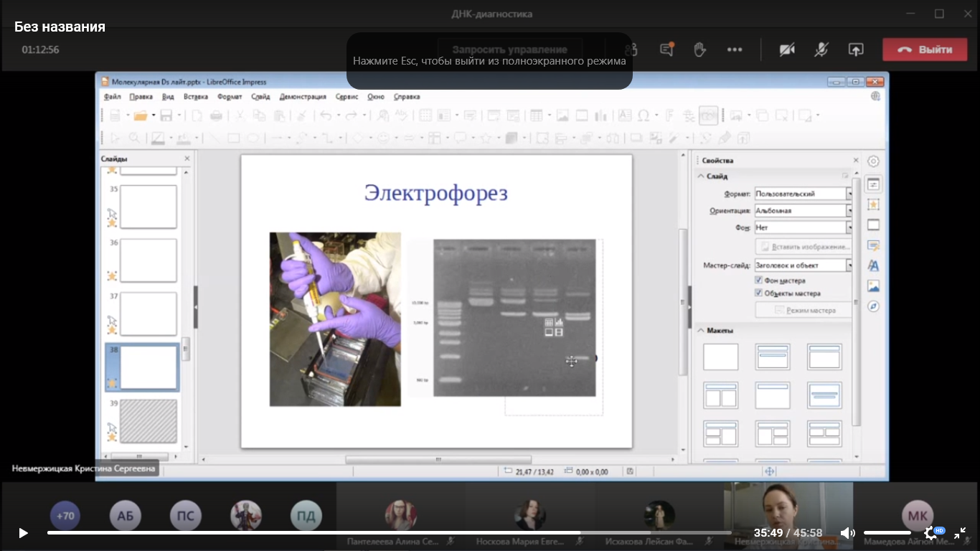Open the Undo history dropdown arrow
The height and width of the screenshot is (551, 980).
point(338,116)
